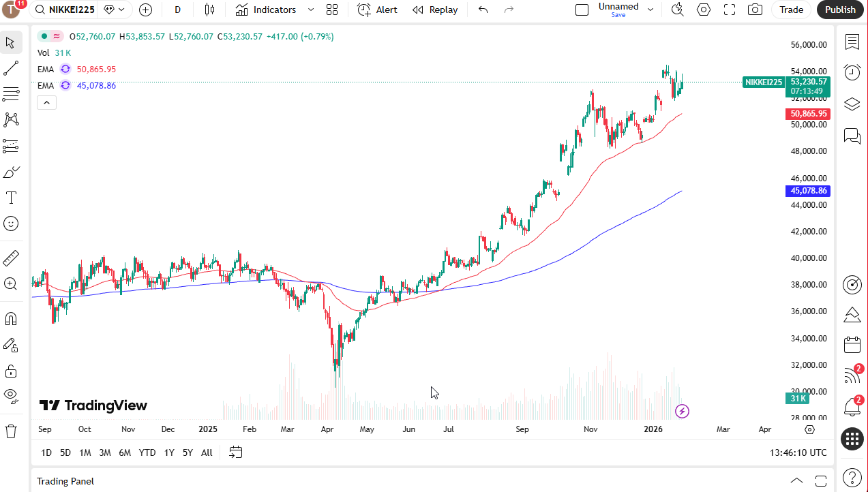Open notifications bell with 2 badge
Image resolution: width=868 pixels, height=492 pixels.
click(852, 407)
